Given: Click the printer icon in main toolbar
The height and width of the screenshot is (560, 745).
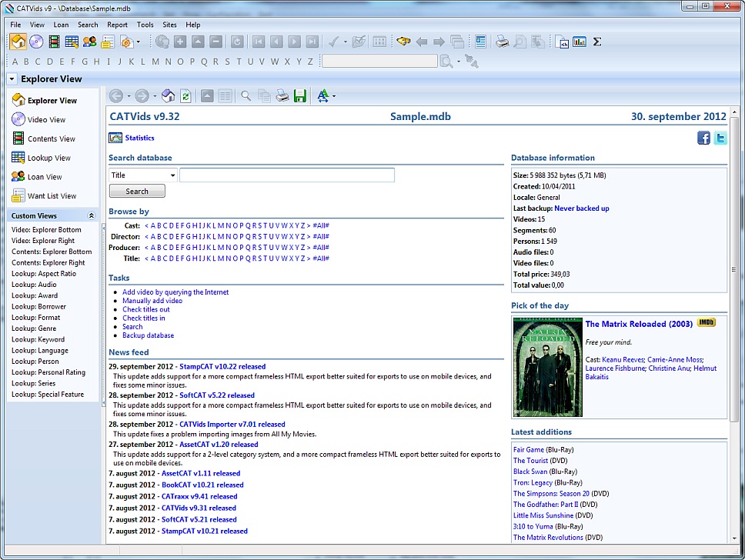Looking at the screenshot, I should (x=502, y=42).
